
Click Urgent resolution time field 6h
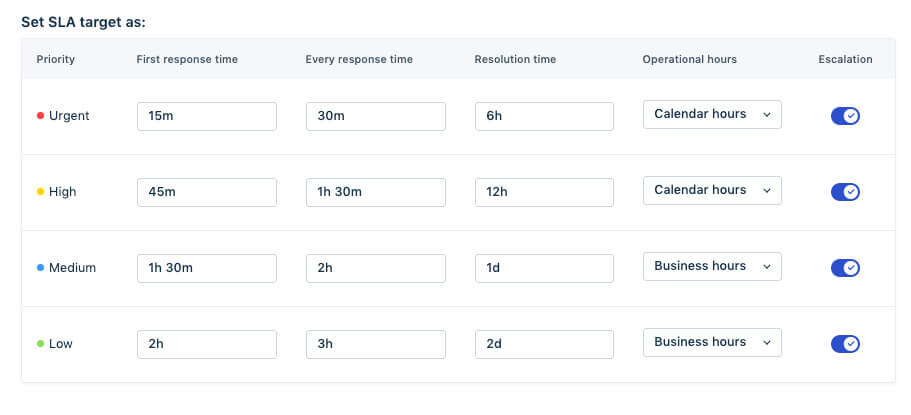coord(544,116)
